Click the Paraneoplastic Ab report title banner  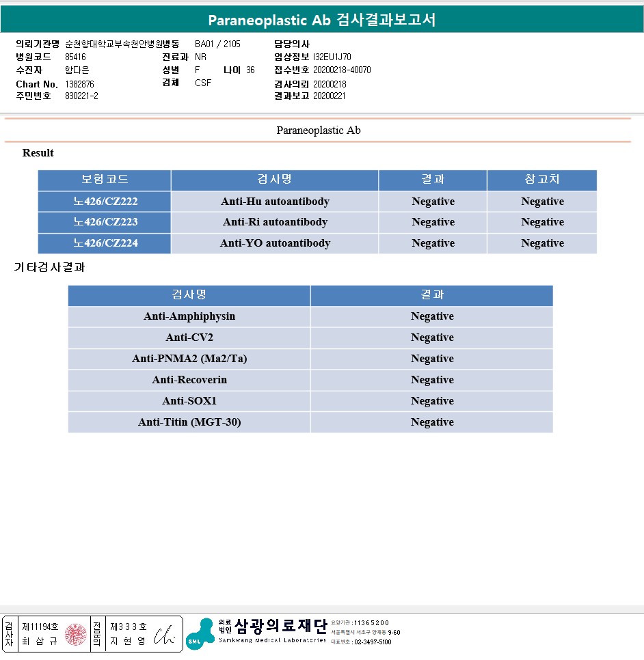(322, 20)
